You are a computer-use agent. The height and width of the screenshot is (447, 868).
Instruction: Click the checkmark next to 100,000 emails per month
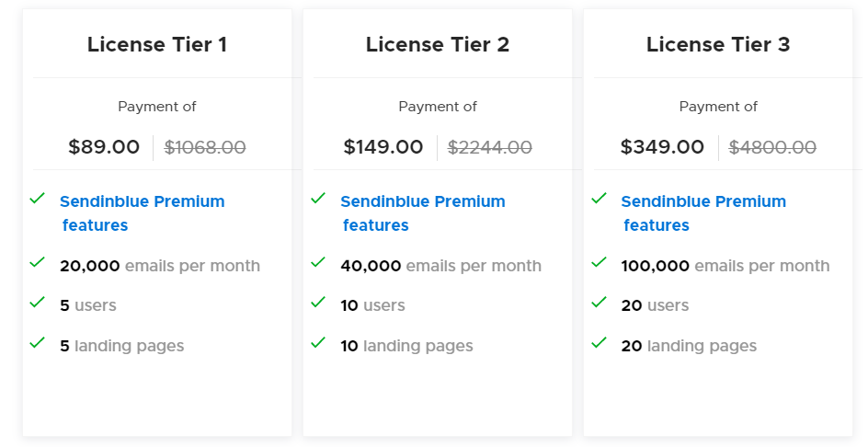click(599, 262)
